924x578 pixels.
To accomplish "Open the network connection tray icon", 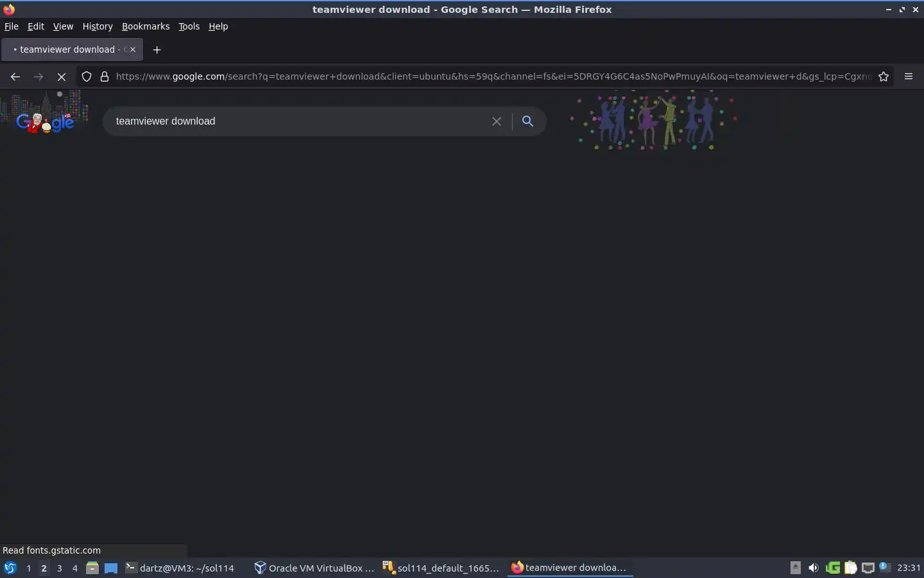I will point(868,568).
